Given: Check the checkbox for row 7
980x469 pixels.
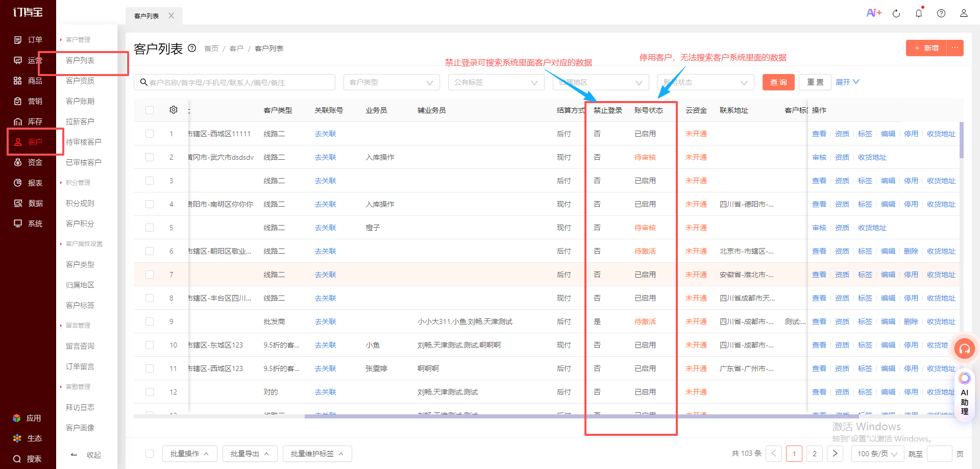Looking at the screenshot, I should 150,275.
